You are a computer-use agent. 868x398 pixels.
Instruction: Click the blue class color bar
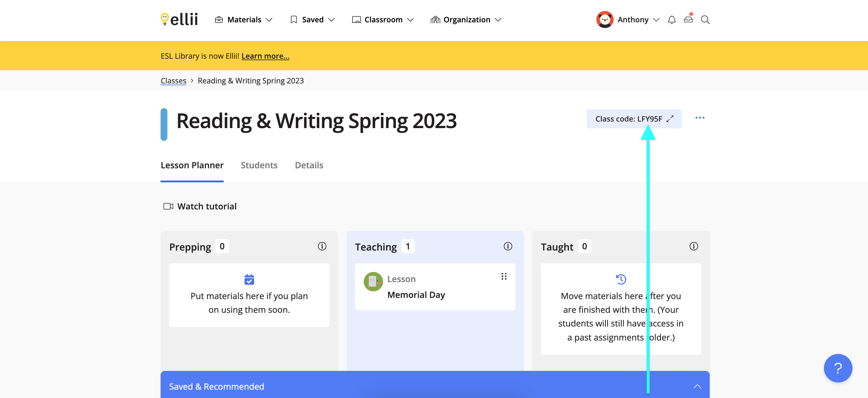[164, 124]
